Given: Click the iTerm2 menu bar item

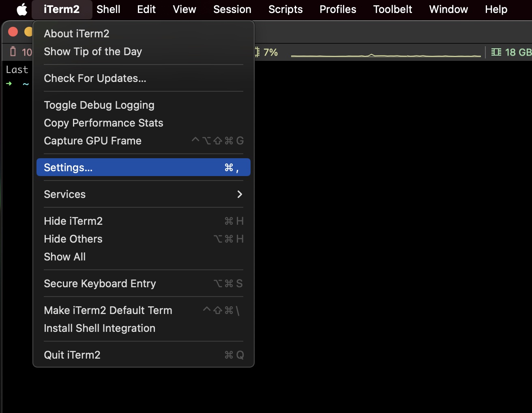Looking at the screenshot, I should [x=62, y=9].
